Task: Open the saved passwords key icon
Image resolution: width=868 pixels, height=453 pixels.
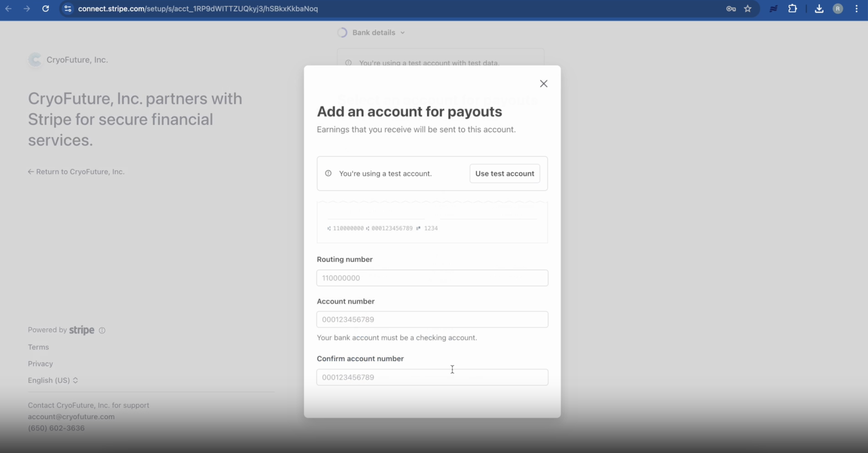Action: (731, 9)
